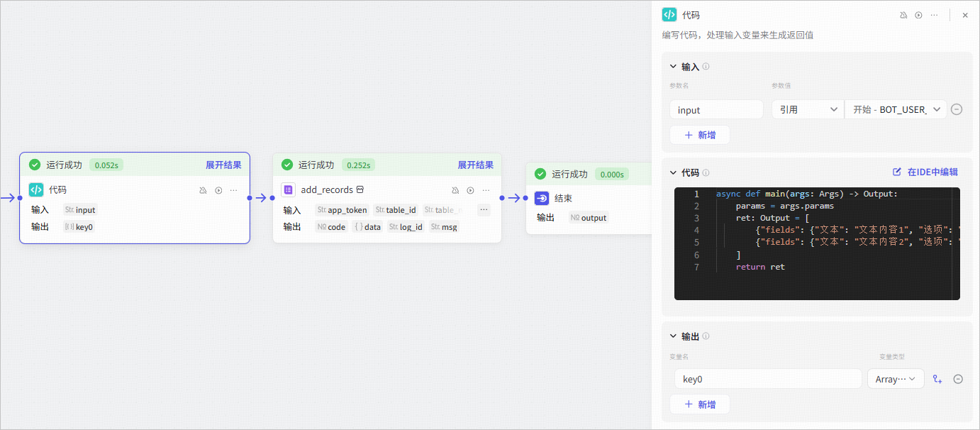Click the info icon beside the 输入 heading

click(x=706, y=67)
